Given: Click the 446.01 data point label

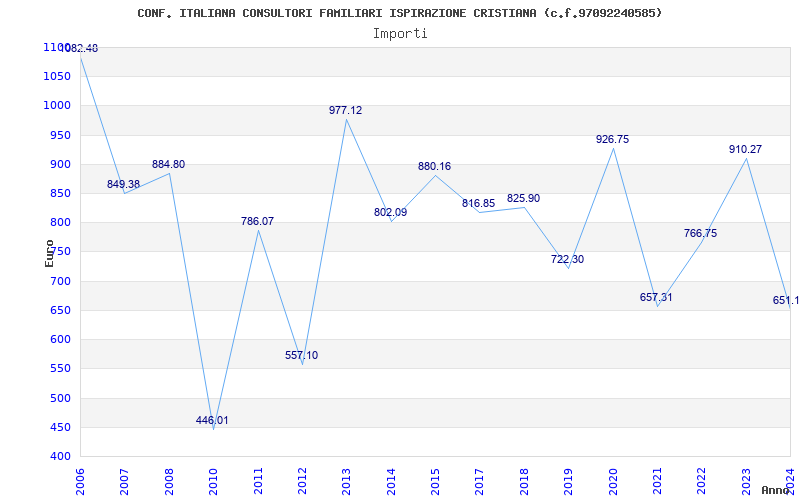Looking at the screenshot, I should (212, 420).
